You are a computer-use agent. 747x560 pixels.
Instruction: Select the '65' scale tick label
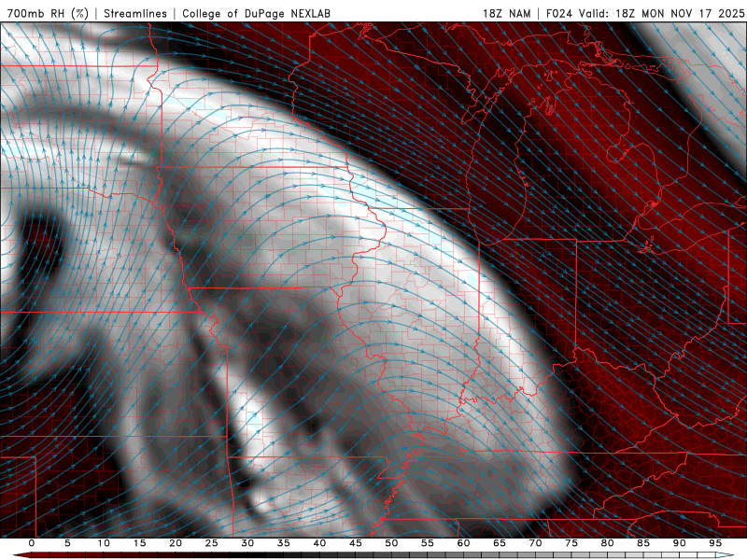[500, 543]
